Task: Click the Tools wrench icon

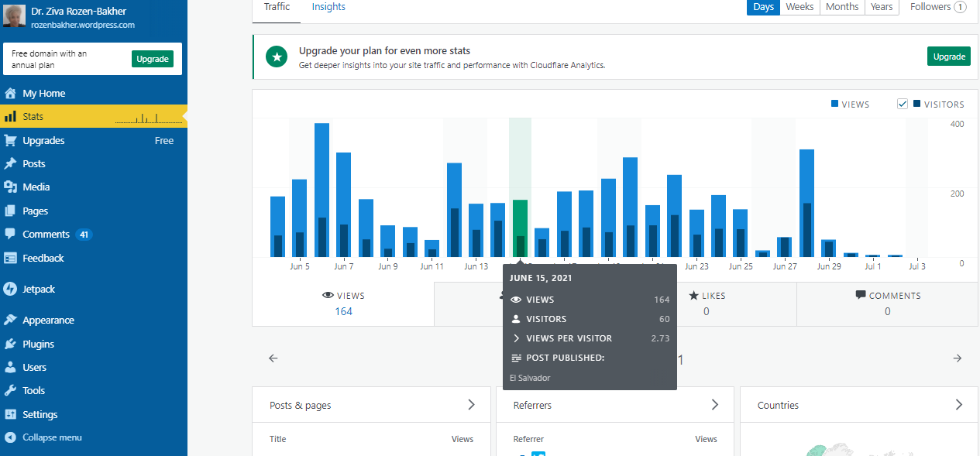Action: (x=10, y=390)
